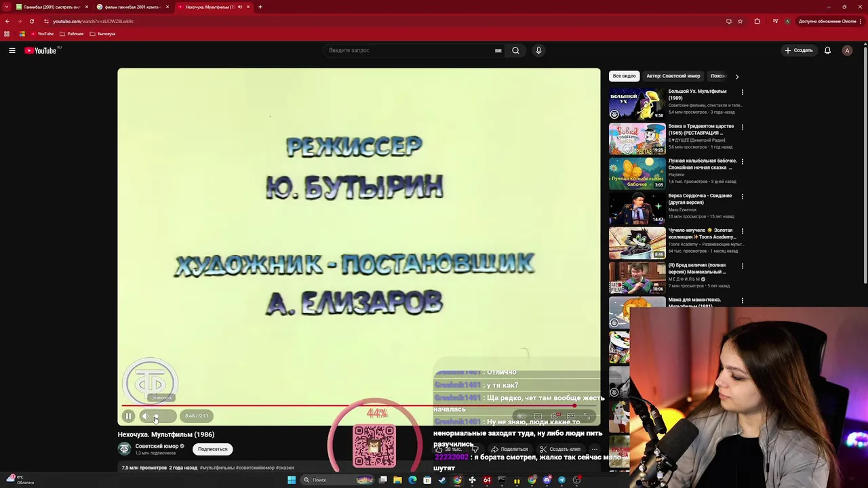868x488 pixels.
Task: Open the YouTube guide hamburger menu
Action: (12, 50)
